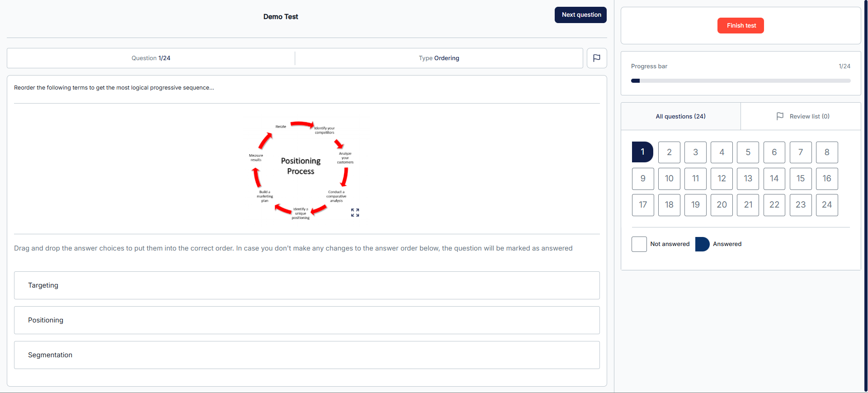
Task: Flag the current question for review
Action: click(x=597, y=58)
